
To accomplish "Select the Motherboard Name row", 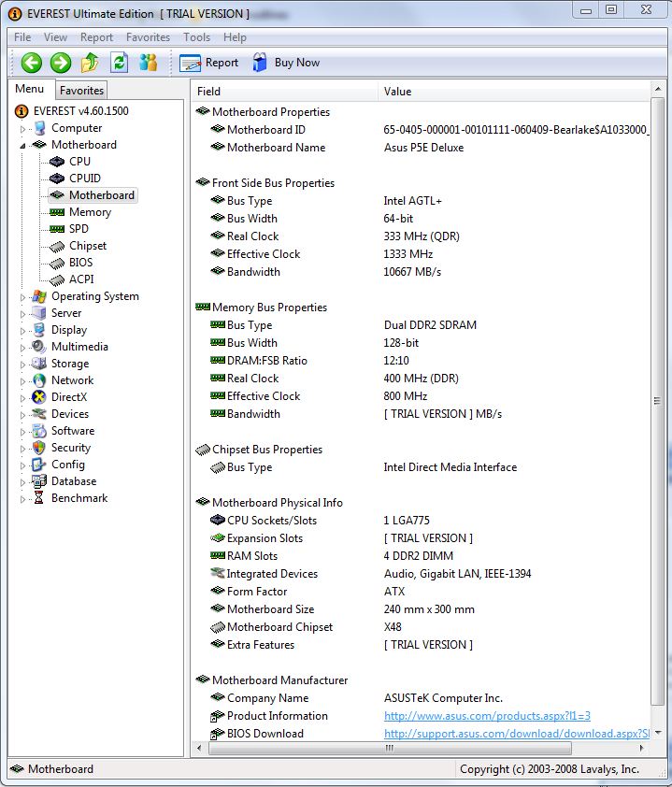I will pyautogui.click(x=421, y=148).
